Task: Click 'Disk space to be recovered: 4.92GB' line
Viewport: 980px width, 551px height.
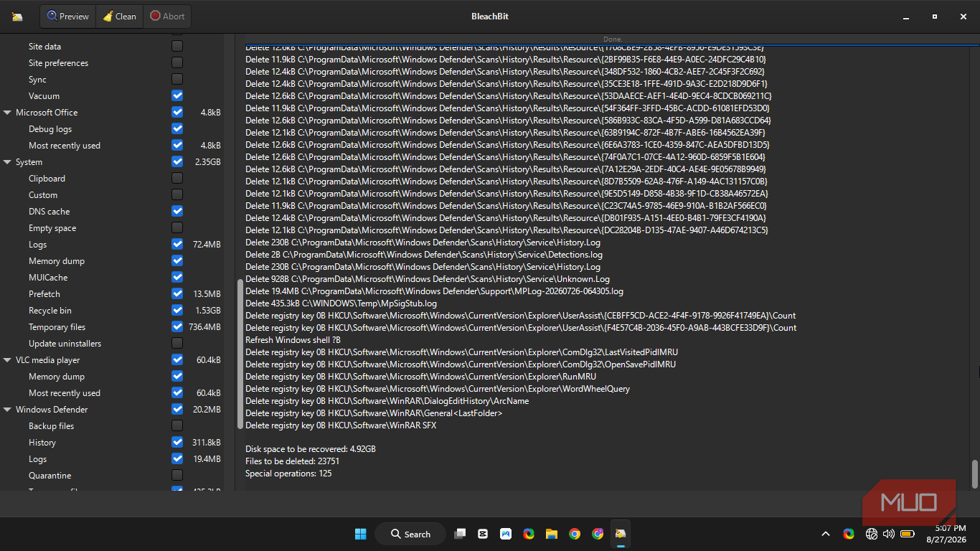Action: (x=311, y=449)
